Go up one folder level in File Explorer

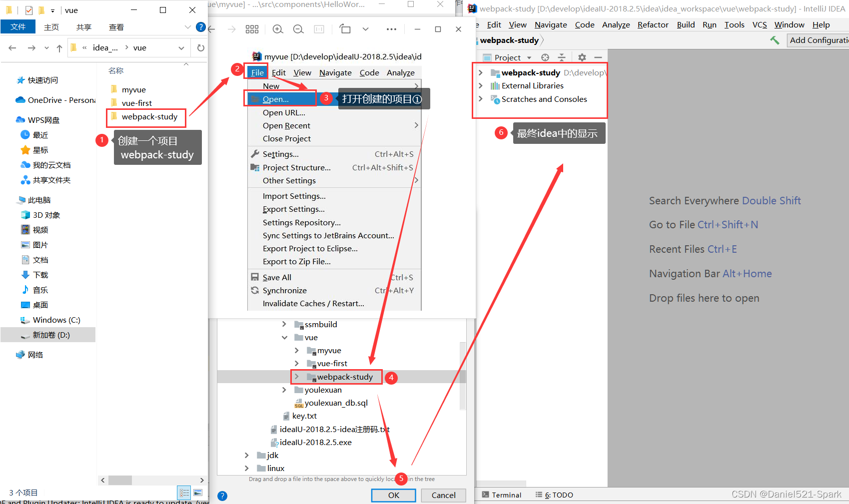[x=59, y=48]
